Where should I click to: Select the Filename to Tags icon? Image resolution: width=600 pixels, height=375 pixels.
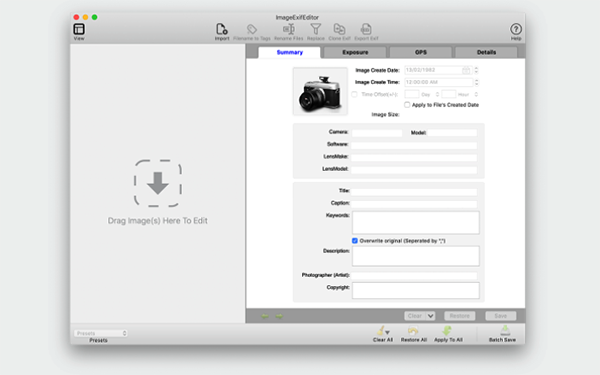tap(251, 29)
